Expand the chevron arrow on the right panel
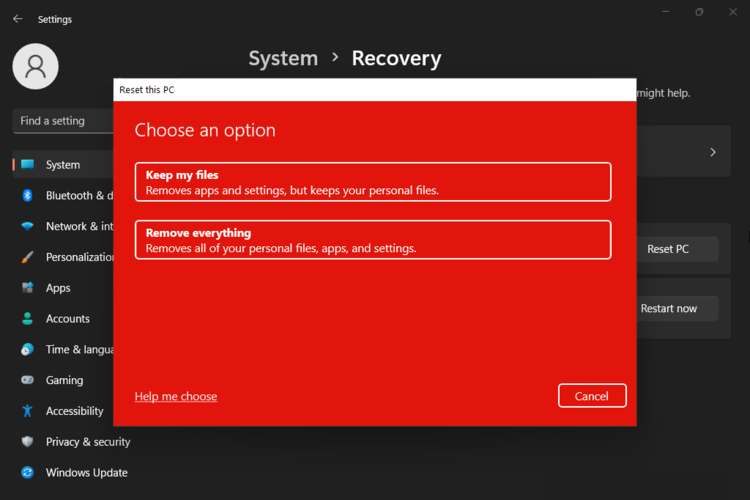 [x=713, y=153]
